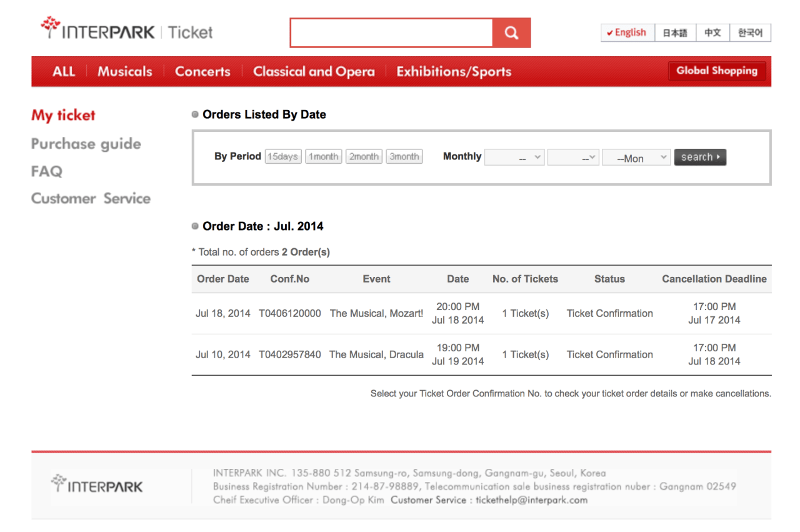This screenshot has width=800, height=532.
Task: Click the Interpark logo in the footer
Action: coord(96,484)
